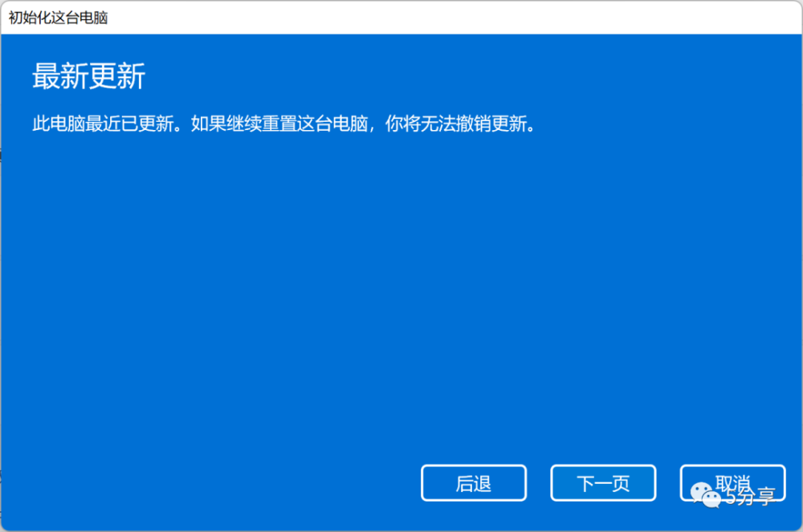
Task: Click the 后退 button
Action: coord(474,483)
